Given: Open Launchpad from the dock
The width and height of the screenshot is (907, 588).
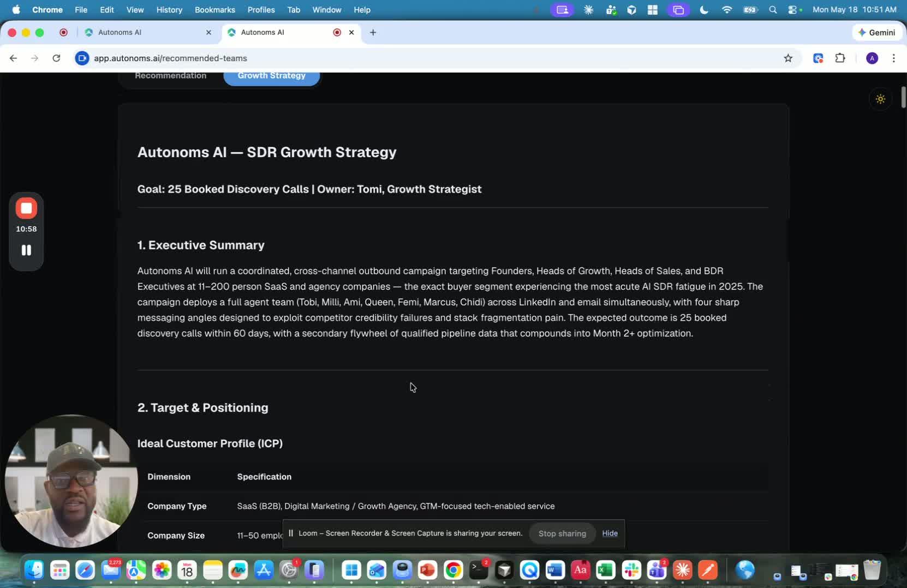Looking at the screenshot, I should pyautogui.click(x=59, y=571).
